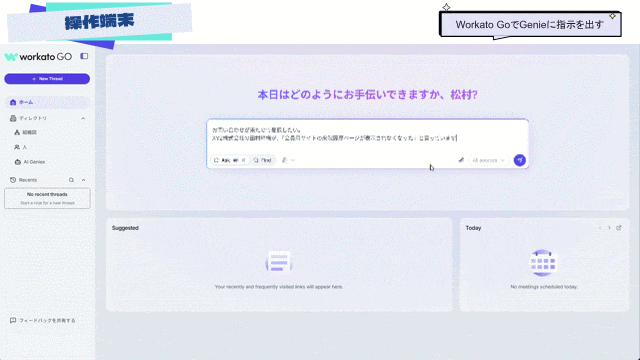Click the Workato GO logo
The image size is (640, 360).
38,57
